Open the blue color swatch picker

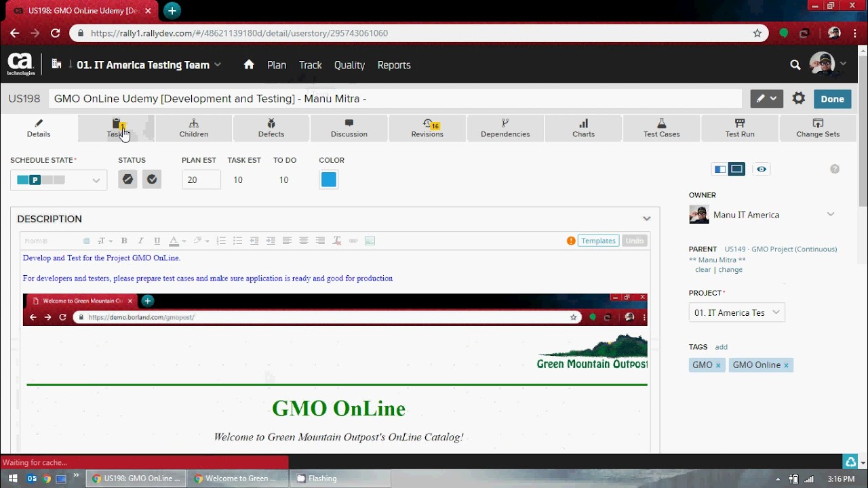point(328,180)
